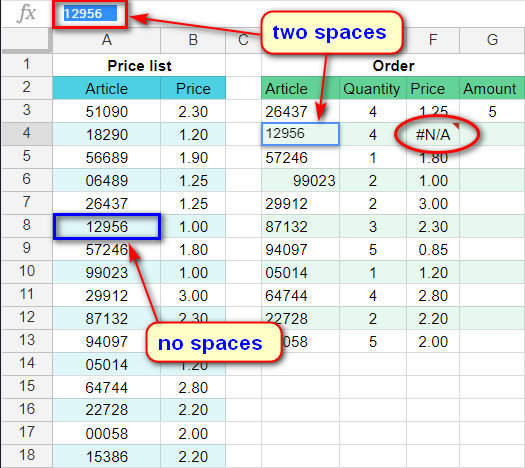Image resolution: width=525 pixels, height=468 pixels.
Task: Click the 'Quantity' header cell
Action: [x=373, y=88]
